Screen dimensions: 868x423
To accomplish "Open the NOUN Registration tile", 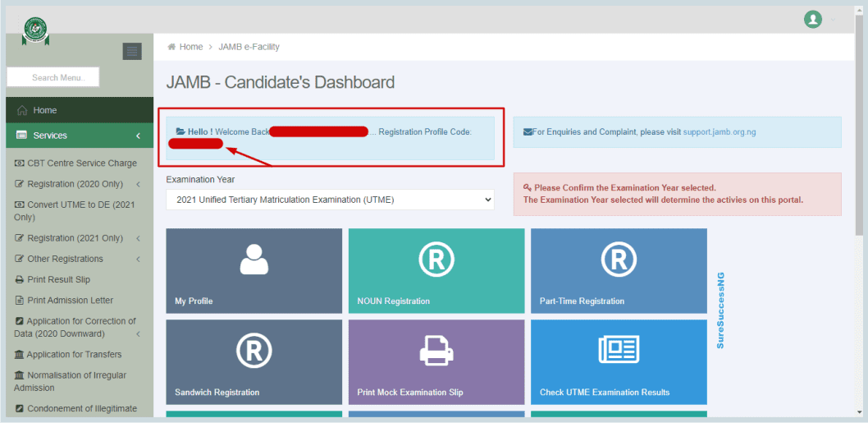I will [x=436, y=271].
